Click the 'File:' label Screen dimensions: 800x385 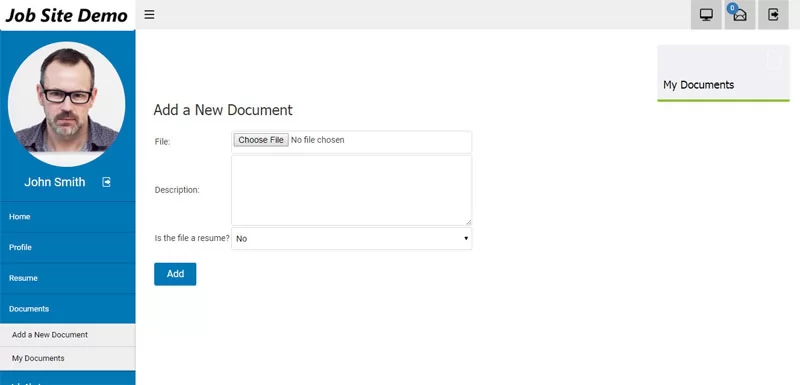click(162, 142)
